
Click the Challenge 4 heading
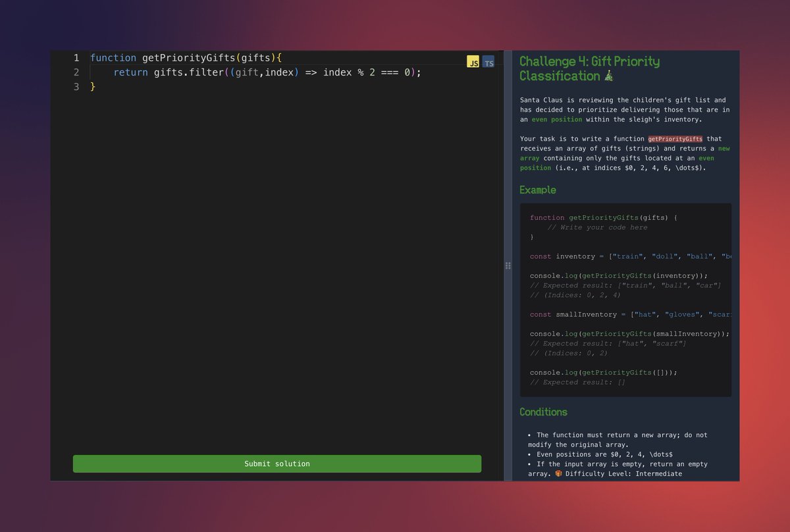tap(589, 68)
